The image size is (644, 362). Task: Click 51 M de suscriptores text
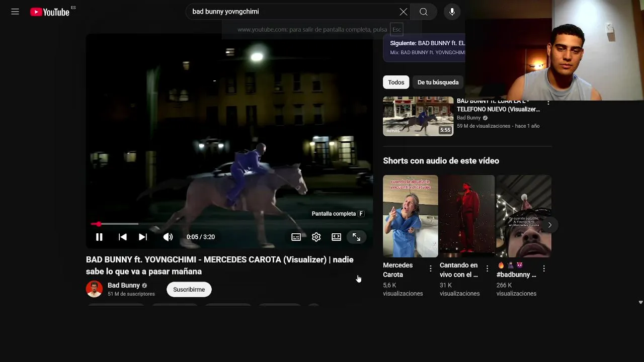[x=131, y=294]
